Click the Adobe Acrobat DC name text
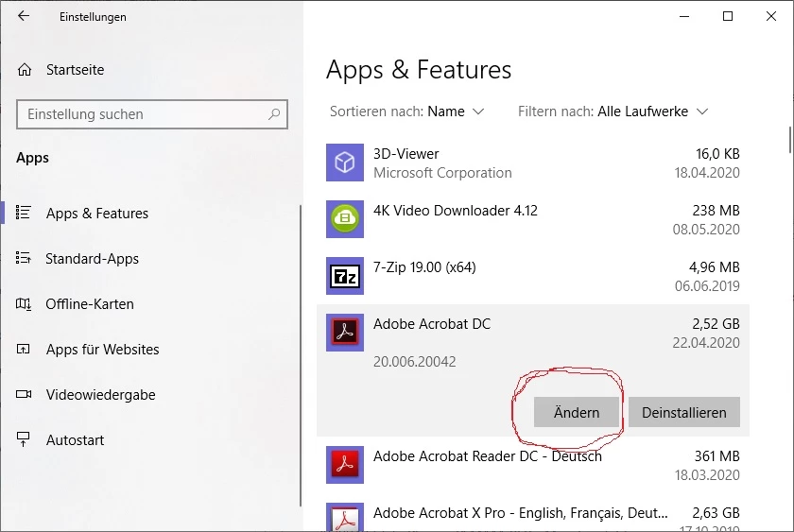Image resolution: width=794 pixels, height=532 pixels. pos(432,324)
